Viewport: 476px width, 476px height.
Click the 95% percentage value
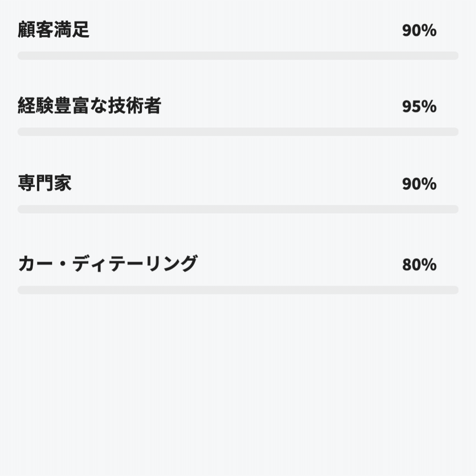coord(419,107)
